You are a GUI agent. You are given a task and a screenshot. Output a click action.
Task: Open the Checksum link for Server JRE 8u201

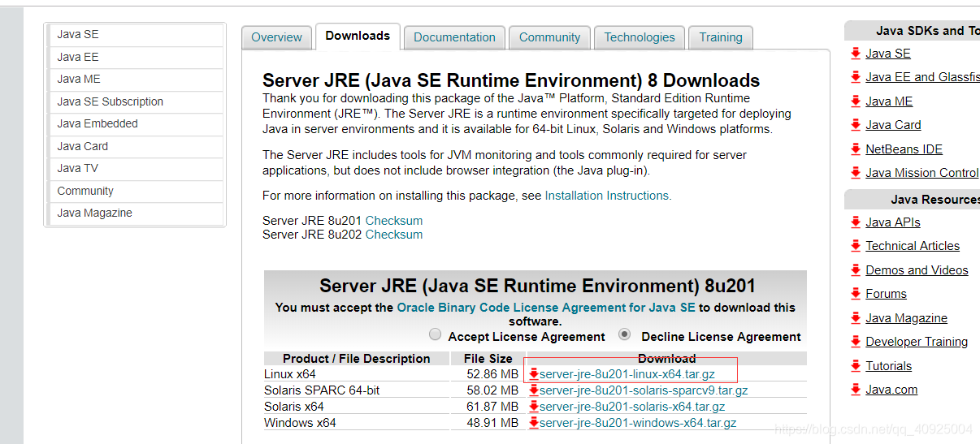coord(394,221)
